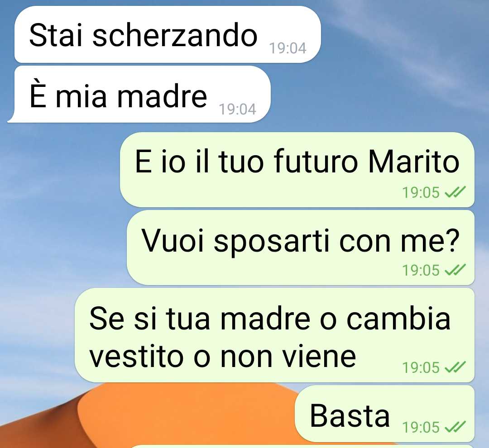
Task: Tap the partially visible bubble below "Basta"
Action: (301, 447)
